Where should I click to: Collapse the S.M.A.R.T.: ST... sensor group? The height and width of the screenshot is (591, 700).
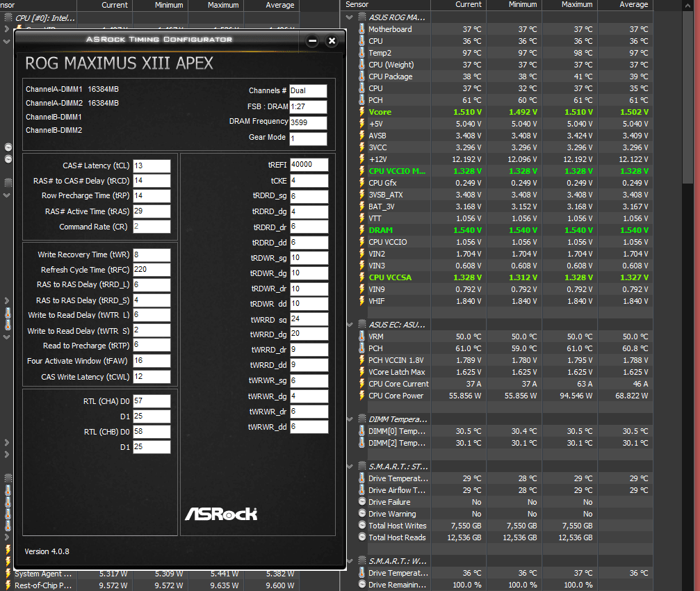(350, 467)
